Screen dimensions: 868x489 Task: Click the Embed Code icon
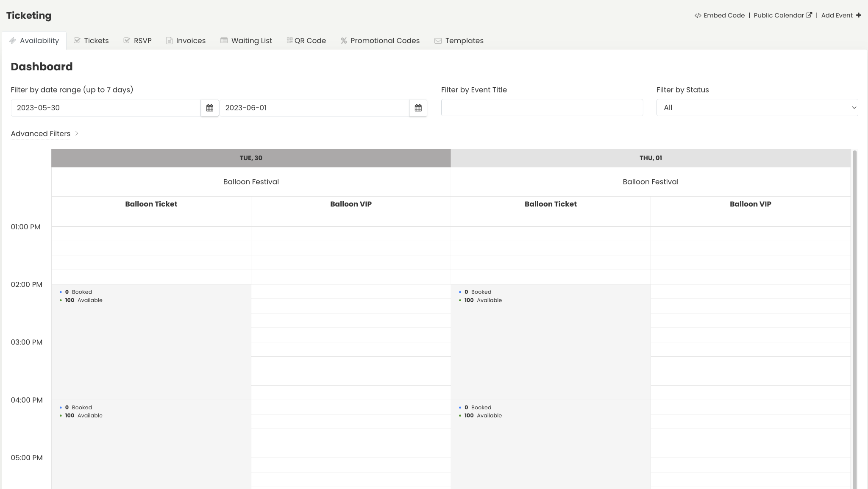(698, 16)
